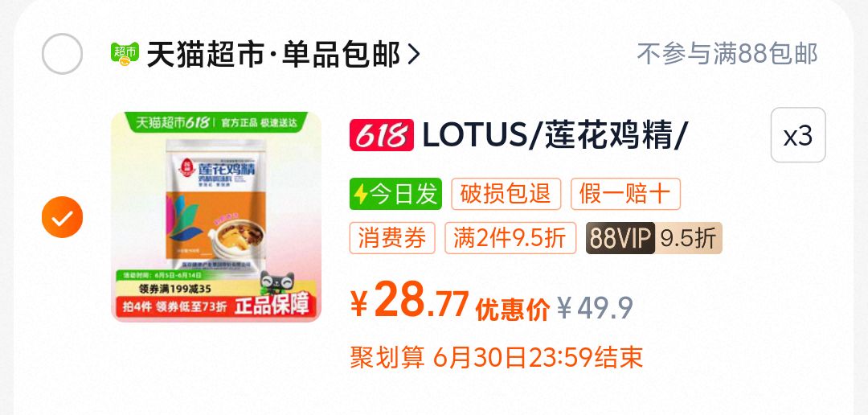Uncheck the orange selected item checkbox
Viewport: 868px width, 415px height.
(x=62, y=217)
